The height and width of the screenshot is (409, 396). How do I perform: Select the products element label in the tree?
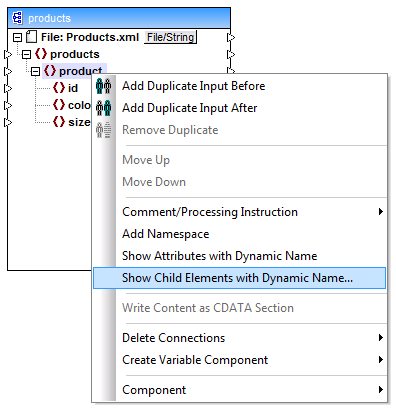point(75,54)
